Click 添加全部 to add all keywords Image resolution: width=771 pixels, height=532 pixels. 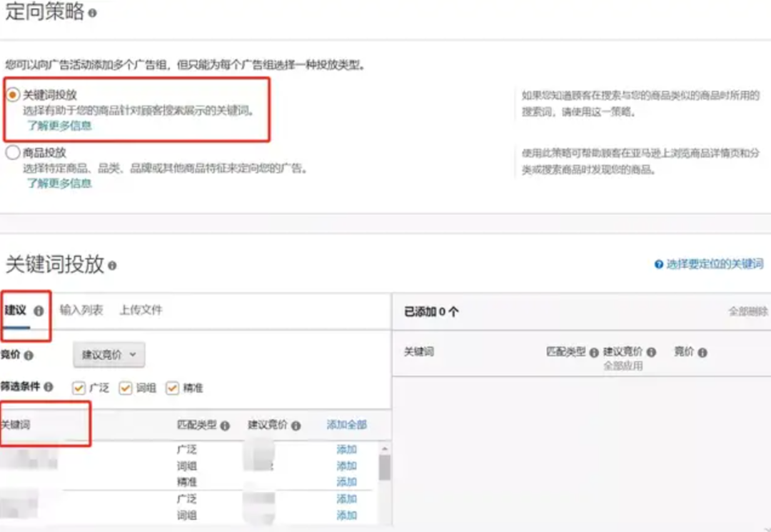point(348,423)
